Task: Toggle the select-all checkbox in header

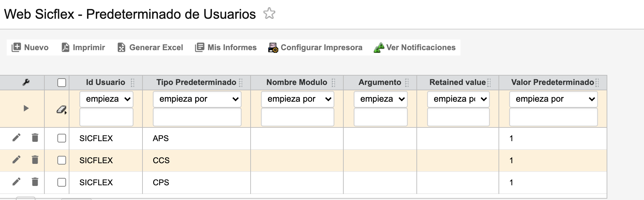Action: tap(62, 83)
